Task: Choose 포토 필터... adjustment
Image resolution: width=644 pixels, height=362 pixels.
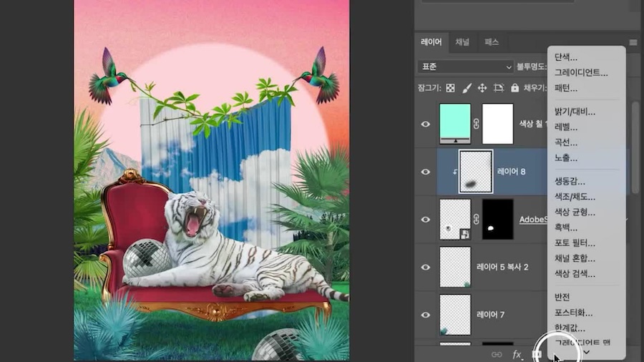Action: [x=575, y=243]
